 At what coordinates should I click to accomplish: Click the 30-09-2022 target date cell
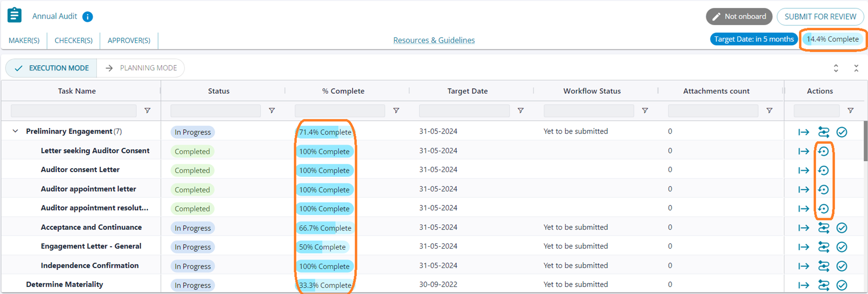[438, 284]
